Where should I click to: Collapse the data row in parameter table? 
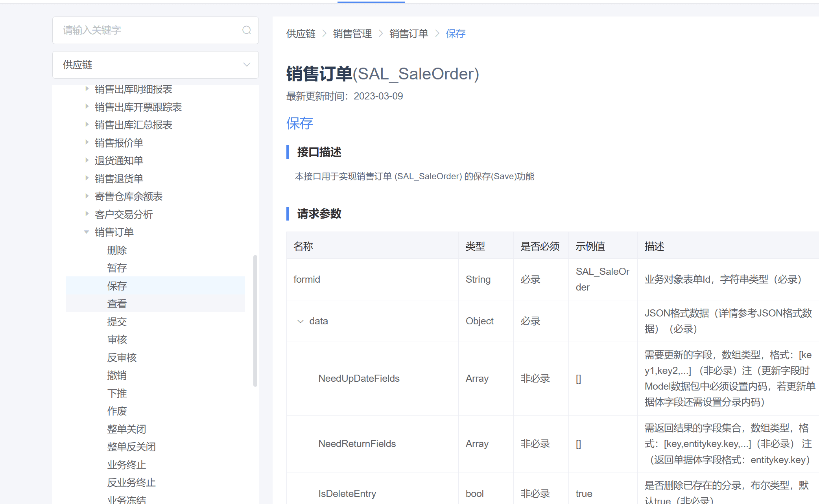coord(301,321)
